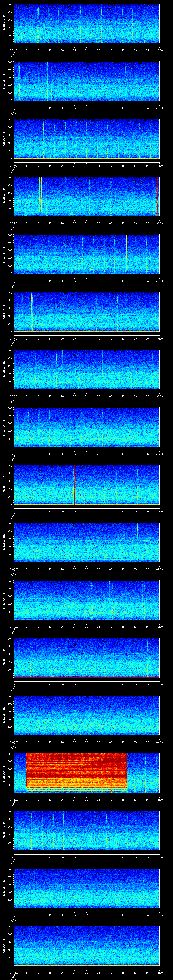Click the 36:00 end time label

[x=159, y=281]
